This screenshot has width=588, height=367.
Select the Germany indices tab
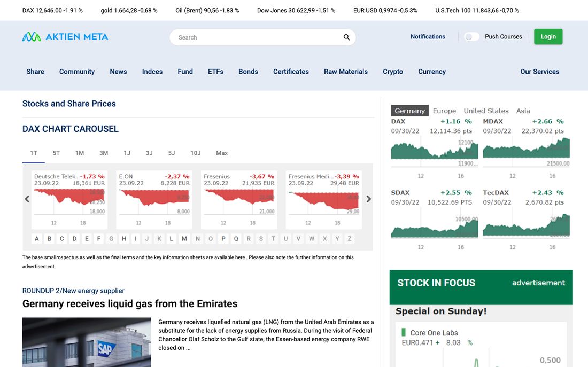pyautogui.click(x=409, y=111)
